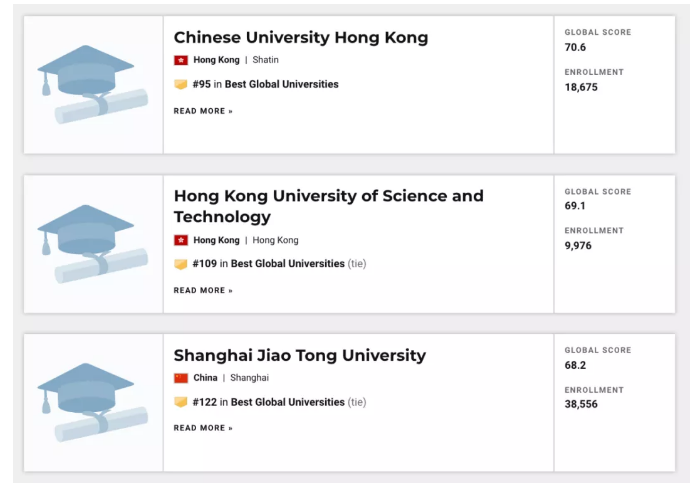Click Best Global Universities link beside #109

tap(288, 264)
